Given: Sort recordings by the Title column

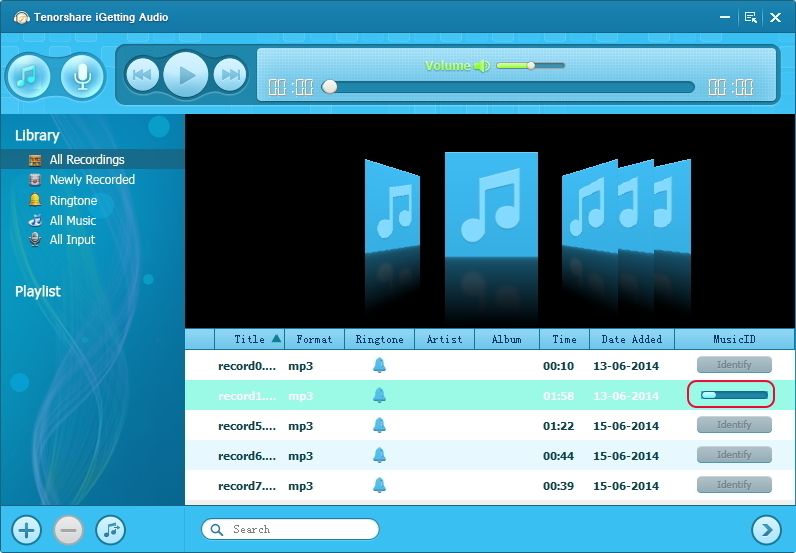Looking at the screenshot, I should click(x=250, y=339).
